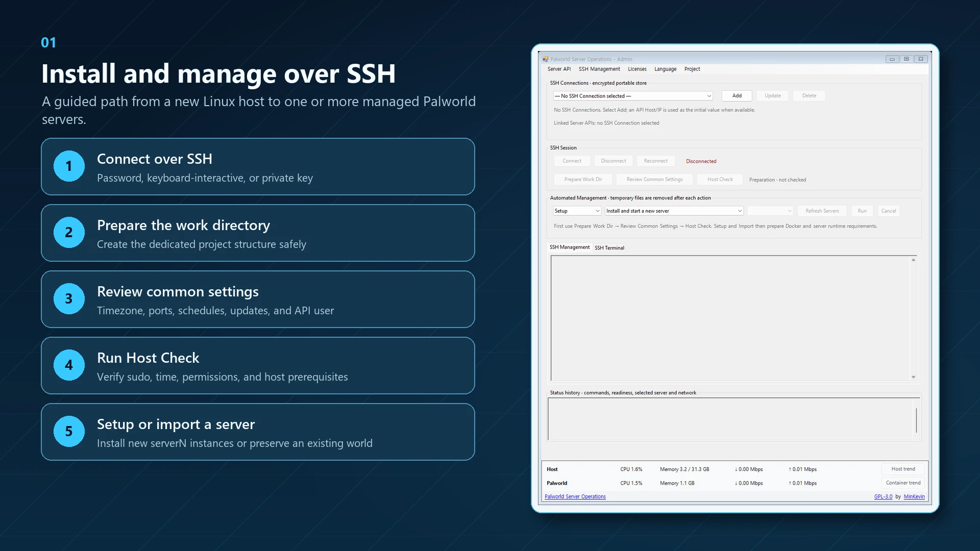980x551 pixels.
Task: Click the Palworld 'Memory 1.1 GB' value
Action: click(x=677, y=483)
